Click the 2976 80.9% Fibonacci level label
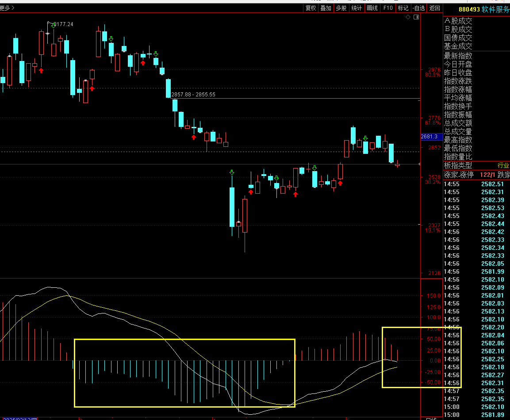The height and width of the screenshot is (420, 510). (433, 72)
